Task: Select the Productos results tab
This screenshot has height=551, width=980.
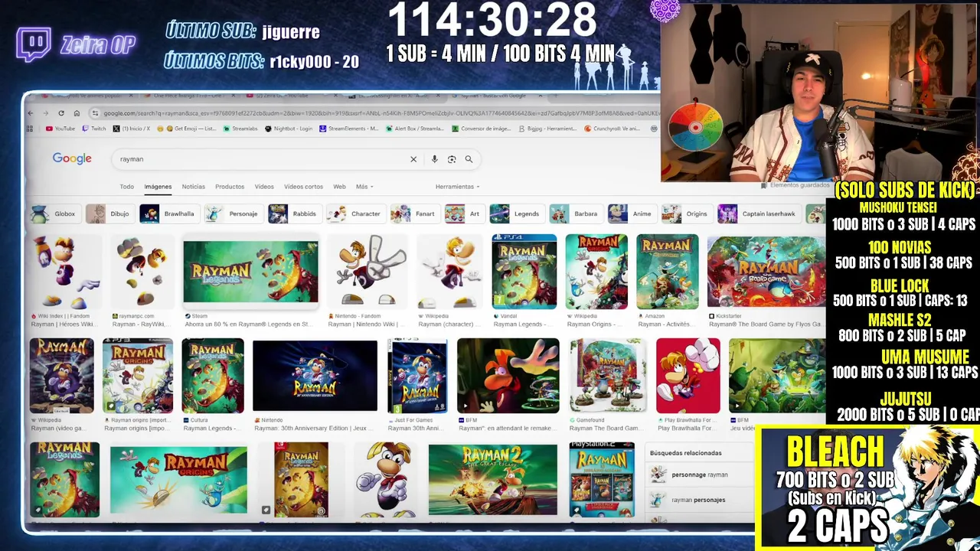Action: tap(230, 187)
